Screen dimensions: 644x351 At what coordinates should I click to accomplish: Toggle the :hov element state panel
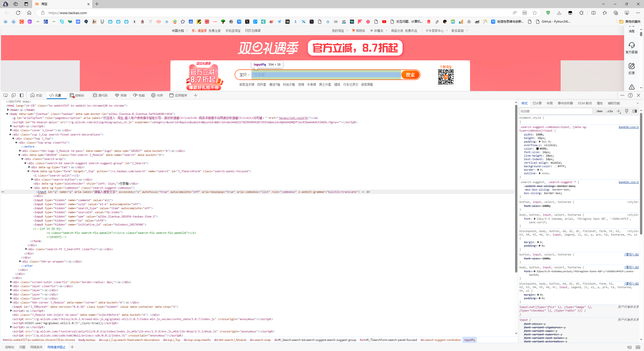pos(599,111)
